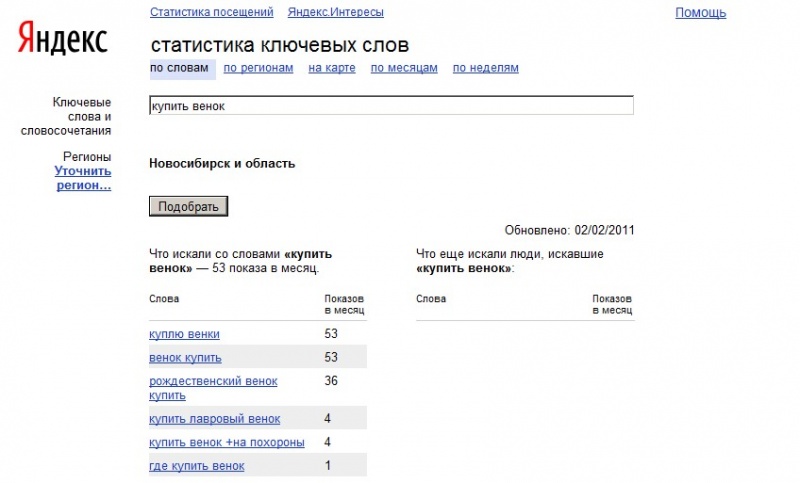This screenshot has height=483, width=800.
Task: Click the Новосибирск и область region text
Action: coord(222,163)
